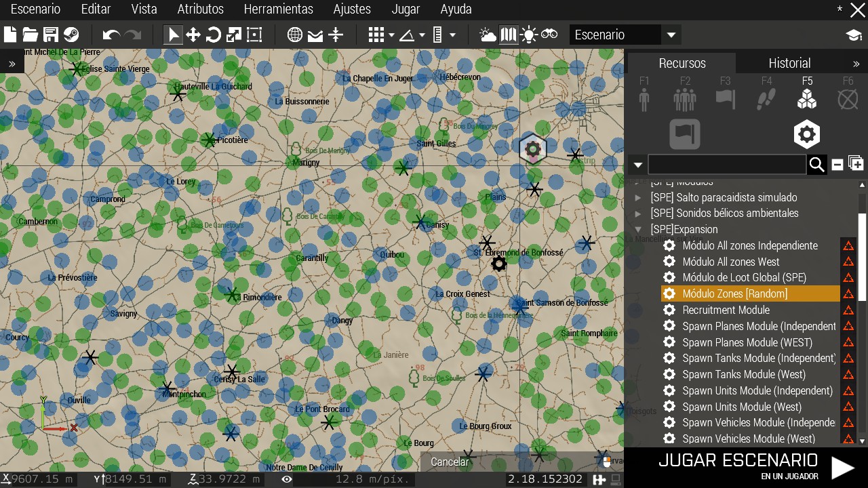Click Jugar Escenario en un jugador
868x488 pixels.
coord(746,468)
